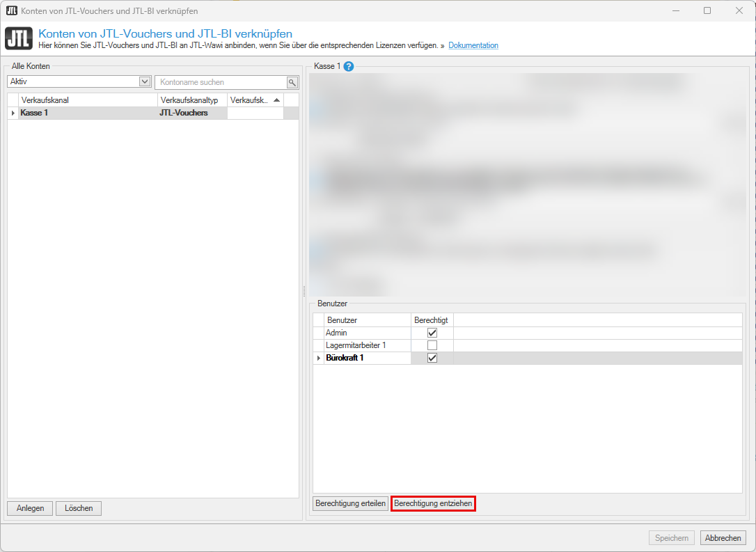The image size is (756, 552).
Task: Enable permission for Lagermitarbeiter 1
Action: [x=432, y=345]
